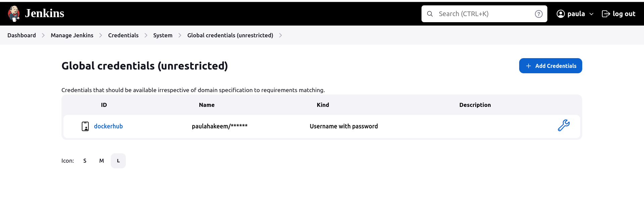
Task: Open the search help question mark icon
Action: [x=539, y=14]
